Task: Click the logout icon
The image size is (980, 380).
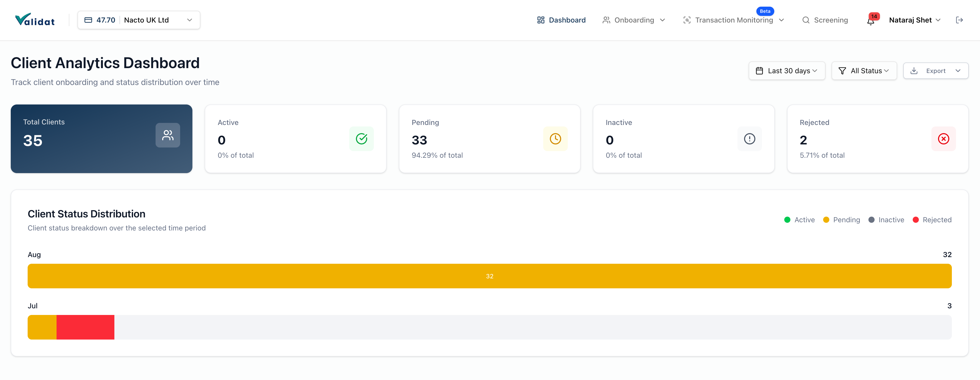Action: [x=960, y=20]
